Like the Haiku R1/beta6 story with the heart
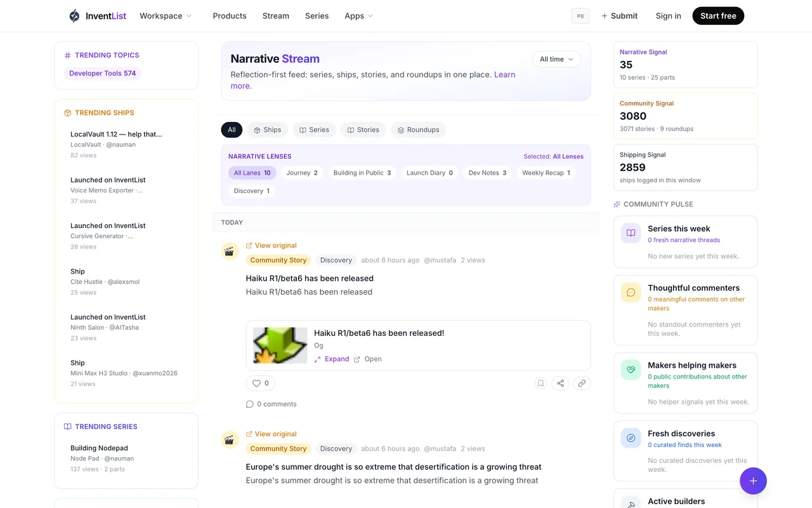 click(x=260, y=383)
